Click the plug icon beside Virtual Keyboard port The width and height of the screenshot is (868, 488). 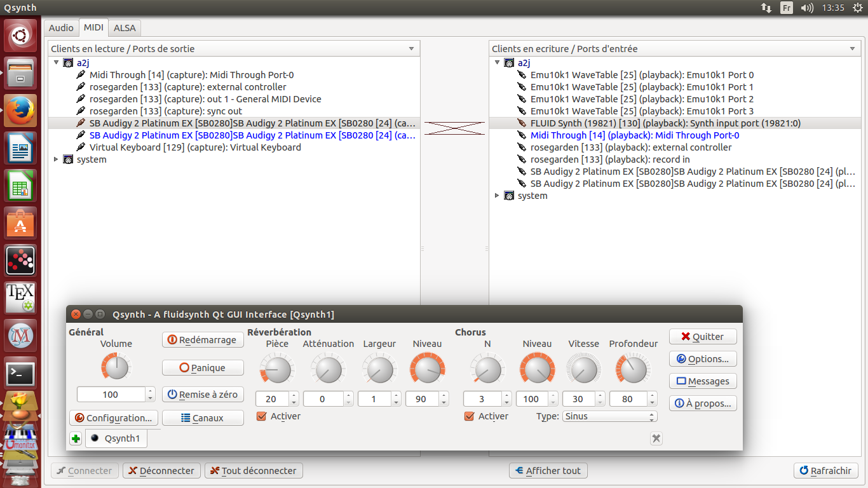pyautogui.click(x=81, y=147)
